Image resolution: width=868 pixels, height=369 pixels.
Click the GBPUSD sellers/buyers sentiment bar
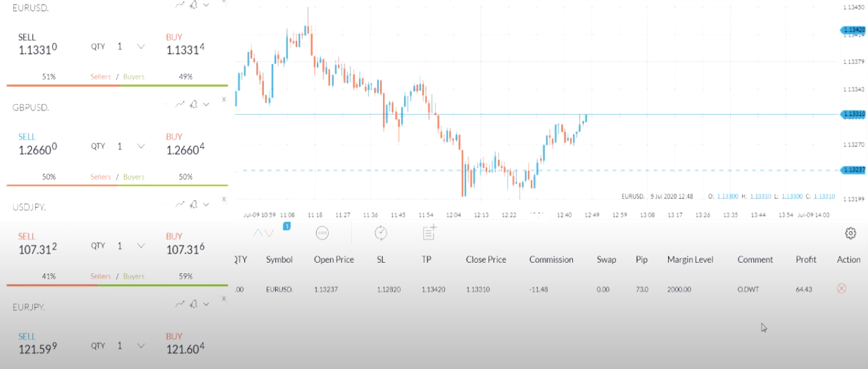coord(117,185)
